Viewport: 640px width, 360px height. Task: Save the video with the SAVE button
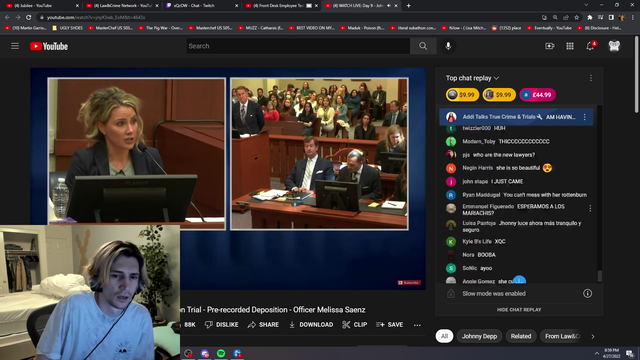(389, 325)
